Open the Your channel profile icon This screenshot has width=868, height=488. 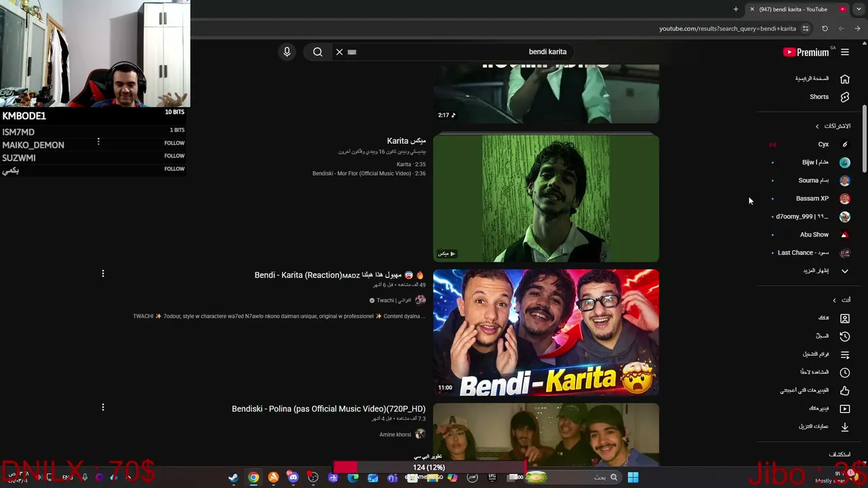pos(845,318)
